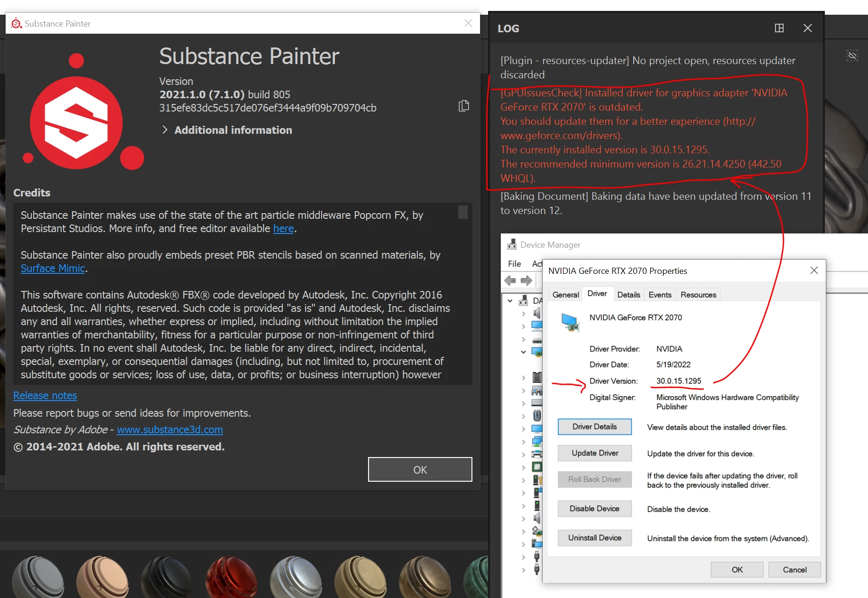Click the Device Manager forward arrow
Viewport: 868px width, 598px height.
pyautogui.click(x=526, y=280)
